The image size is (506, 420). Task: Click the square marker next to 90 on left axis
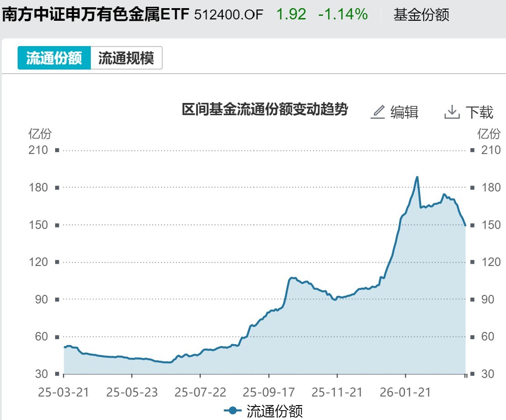[x=57, y=299]
